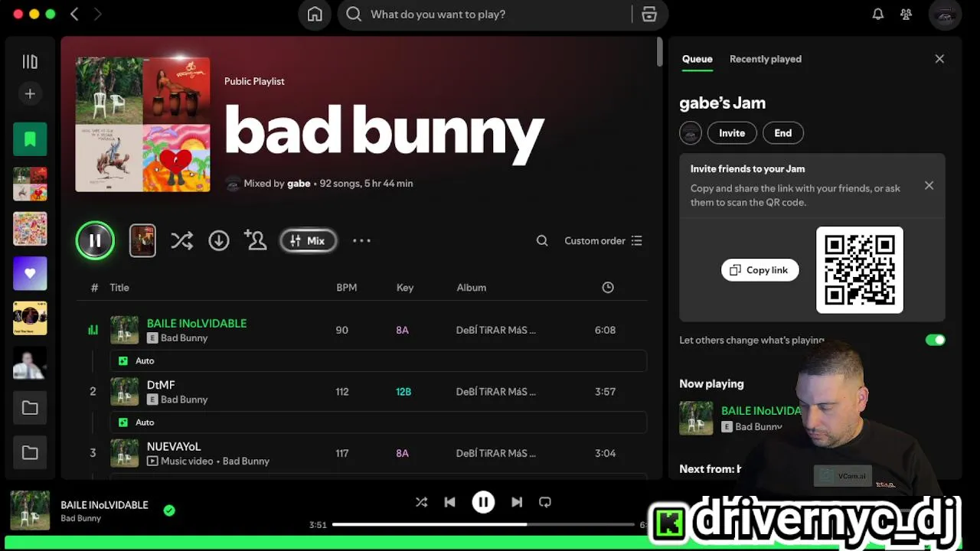980x551 pixels.
Task: Click the gabe profile link under title
Action: [x=299, y=184]
